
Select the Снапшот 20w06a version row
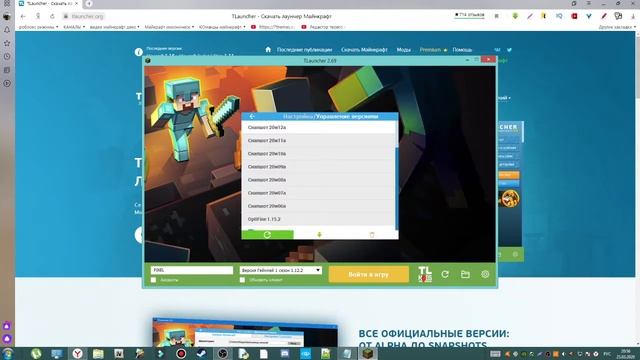(x=318, y=206)
